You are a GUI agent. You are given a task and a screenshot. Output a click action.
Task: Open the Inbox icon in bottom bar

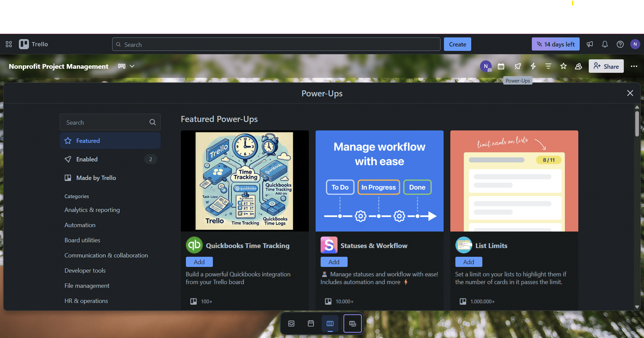point(291,324)
